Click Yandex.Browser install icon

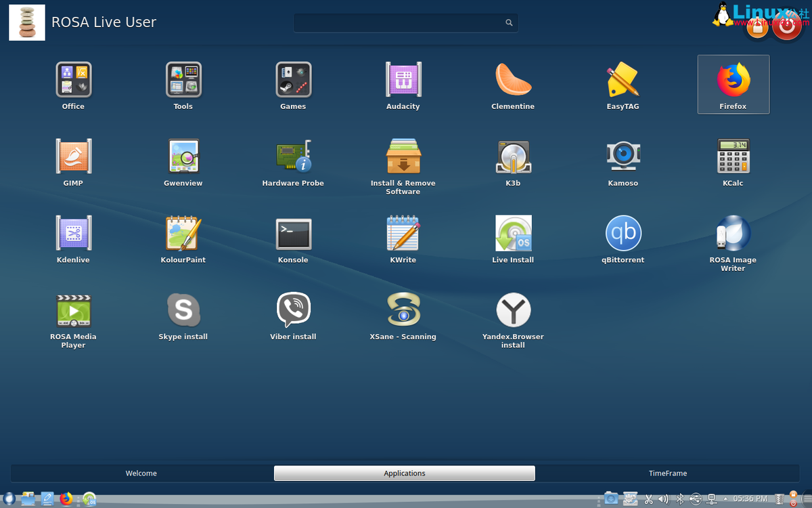[x=513, y=320]
